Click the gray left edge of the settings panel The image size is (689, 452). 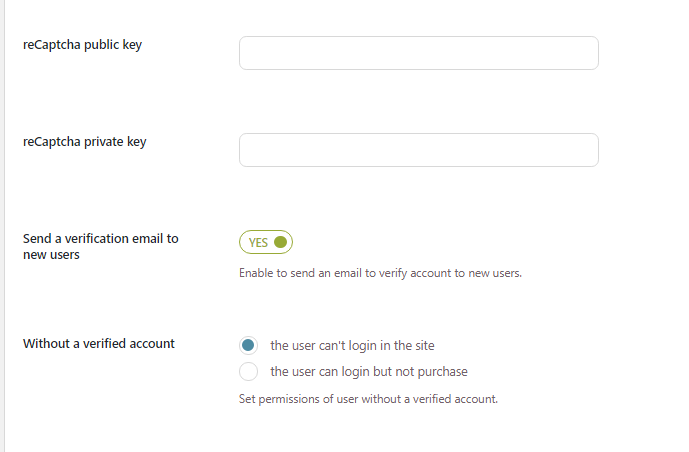(x=2, y=226)
